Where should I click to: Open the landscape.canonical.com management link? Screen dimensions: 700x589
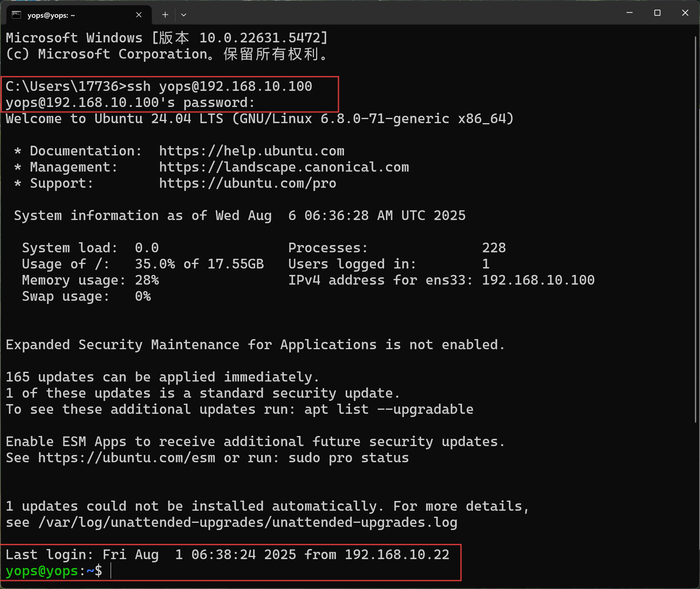pyautogui.click(x=284, y=167)
